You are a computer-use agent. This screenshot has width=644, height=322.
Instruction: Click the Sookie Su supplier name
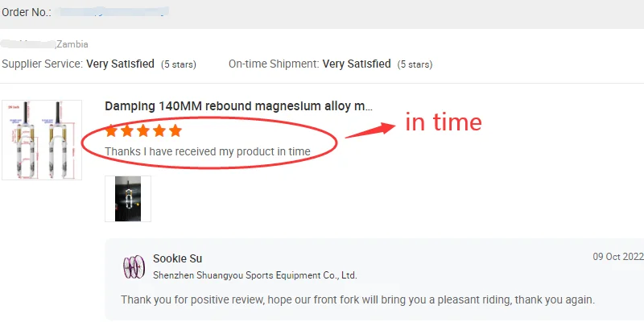177,258
